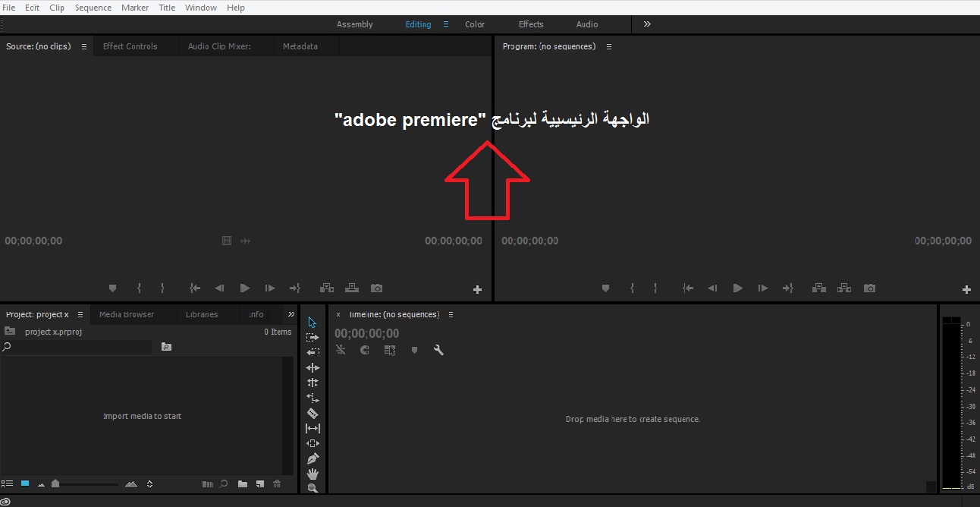The width and height of the screenshot is (980, 507).
Task: Click Find icon in Project panel footer
Action: (224, 483)
